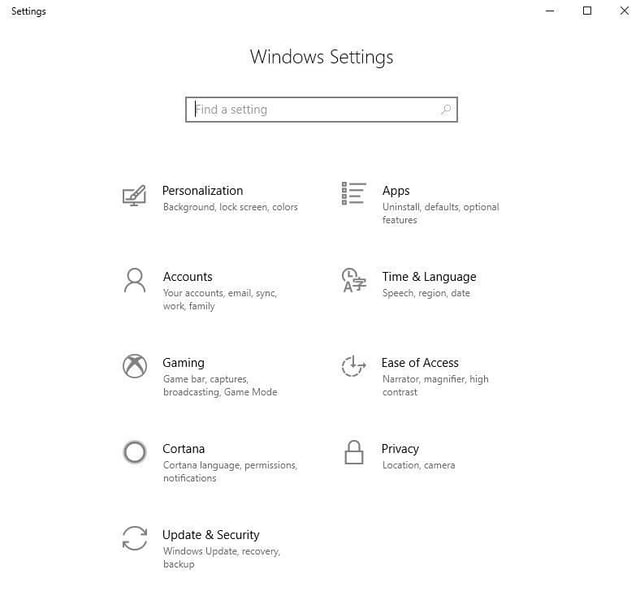This screenshot has height=591, width=640.
Task: Open Ease of Access title
Action: tap(420, 362)
